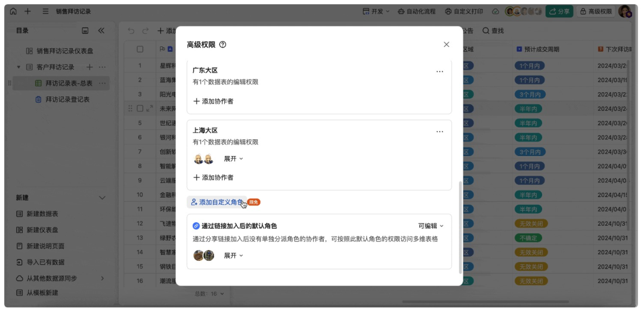Click row number 16 in the table
The height and width of the screenshot is (312, 644).
pyautogui.click(x=140, y=281)
